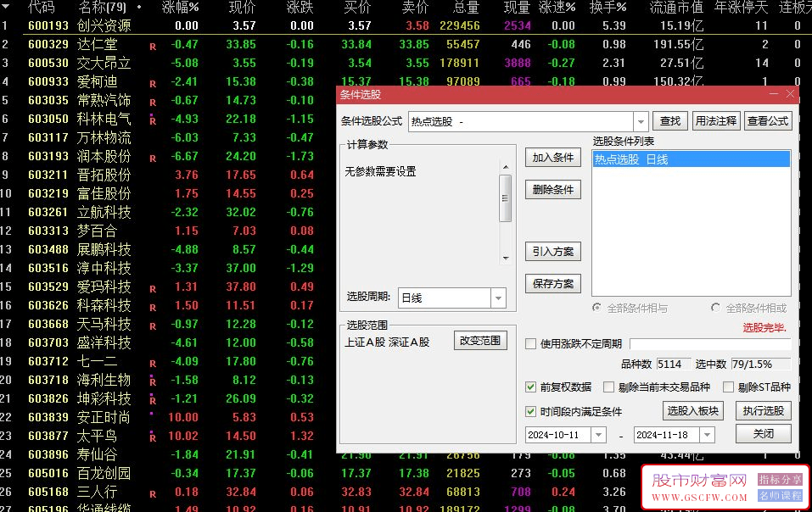812x512 pixels.
Task: Click R marker icon beside 太平鸟
Action: point(153,437)
